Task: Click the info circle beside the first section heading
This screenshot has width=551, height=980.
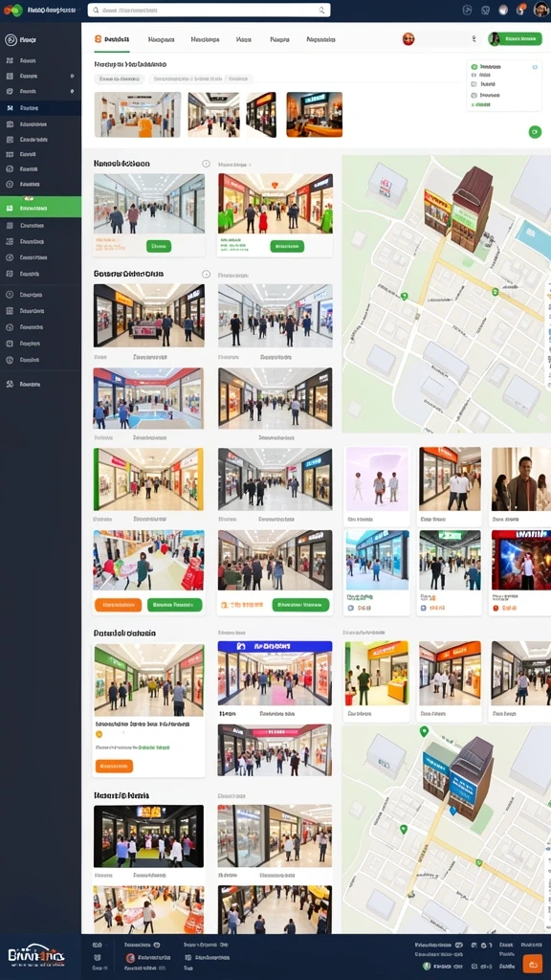Action: click(x=207, y=164)
